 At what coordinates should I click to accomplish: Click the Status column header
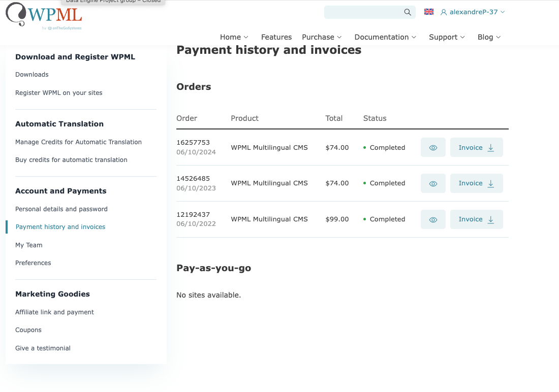coord(375,118)
